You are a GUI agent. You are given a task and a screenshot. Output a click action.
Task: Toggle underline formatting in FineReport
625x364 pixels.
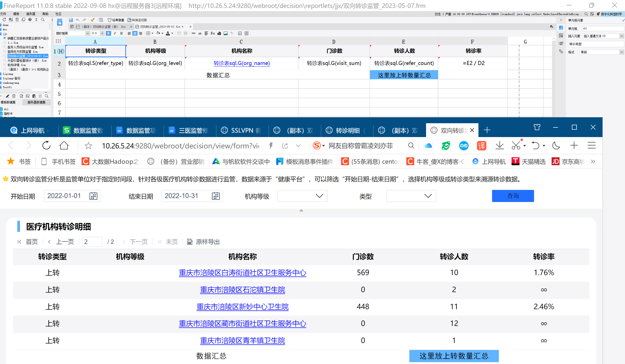(121, 33)
